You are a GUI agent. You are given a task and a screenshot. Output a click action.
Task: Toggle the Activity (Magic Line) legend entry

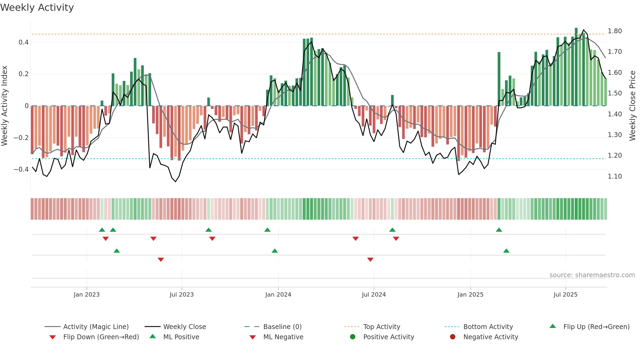point(87,327)
